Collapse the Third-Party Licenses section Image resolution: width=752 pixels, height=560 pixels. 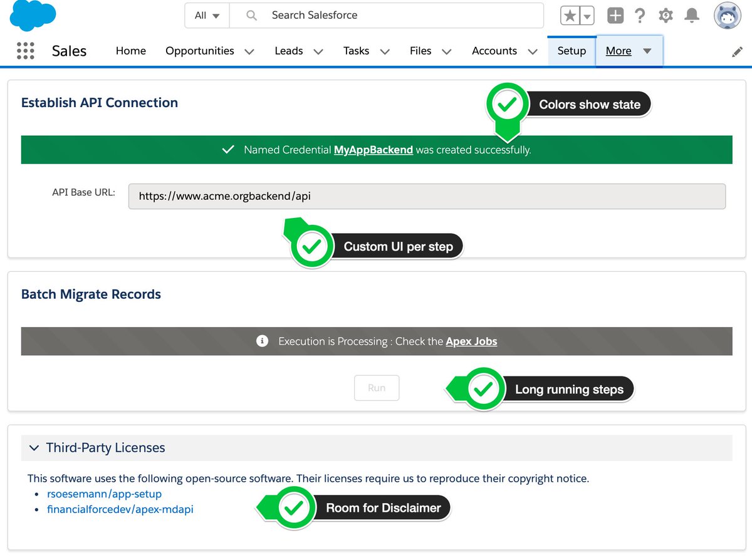pos(34,448)
